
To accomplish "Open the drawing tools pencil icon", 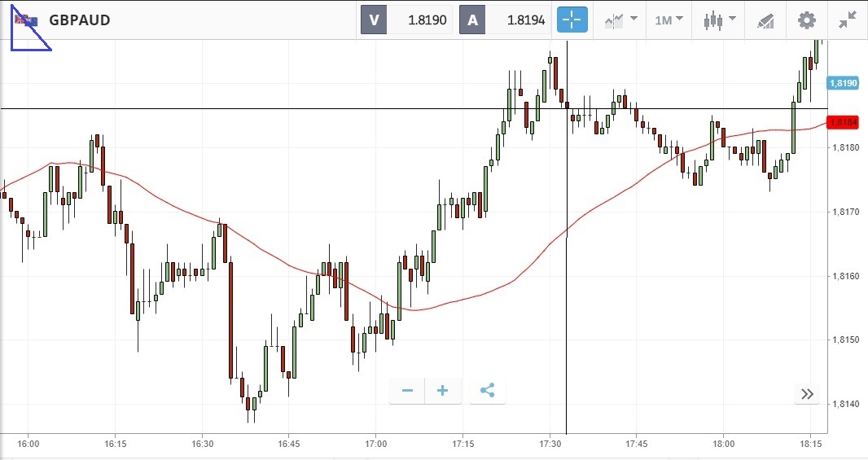I will point(765,20).
